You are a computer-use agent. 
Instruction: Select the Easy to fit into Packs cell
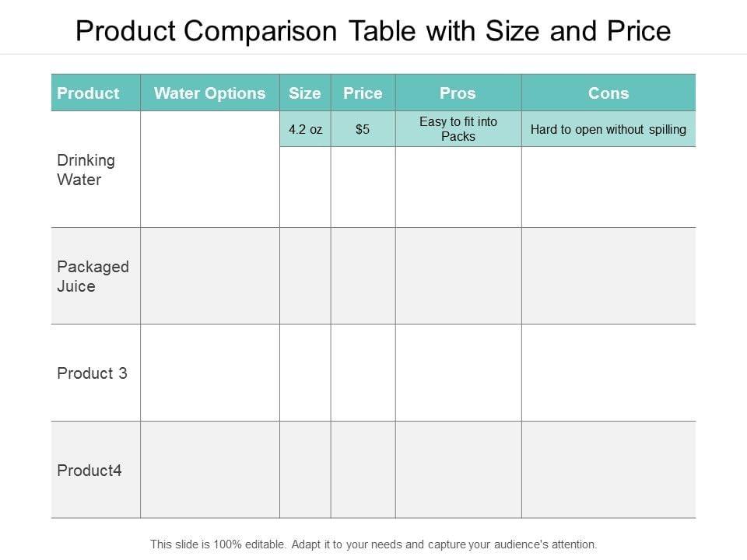[x=458, y=129]
